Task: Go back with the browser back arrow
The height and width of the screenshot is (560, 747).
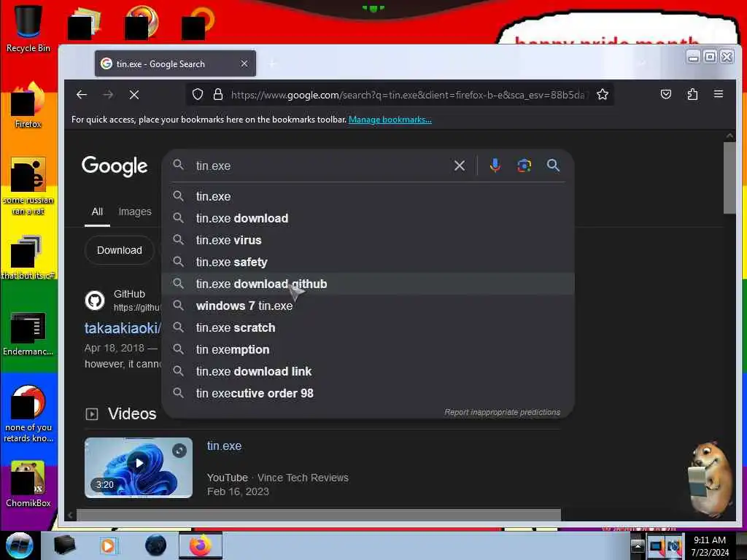Action: 82,95
